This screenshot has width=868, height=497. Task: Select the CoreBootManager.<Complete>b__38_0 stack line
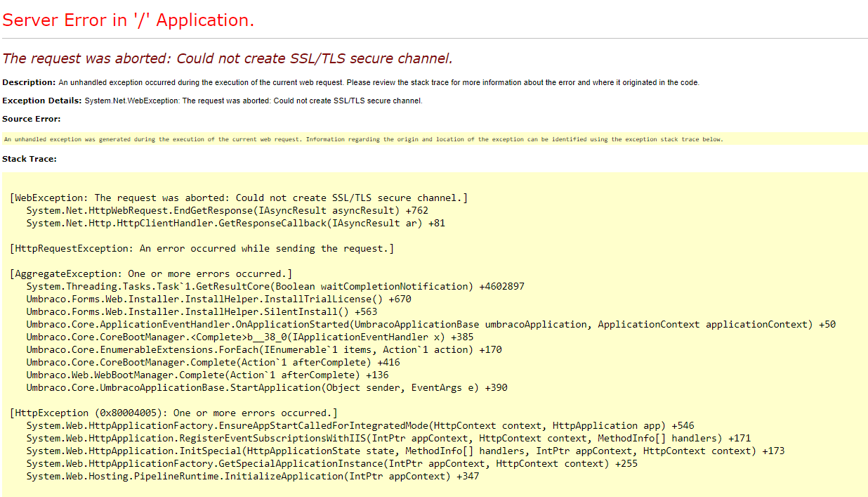pos(250,337)
